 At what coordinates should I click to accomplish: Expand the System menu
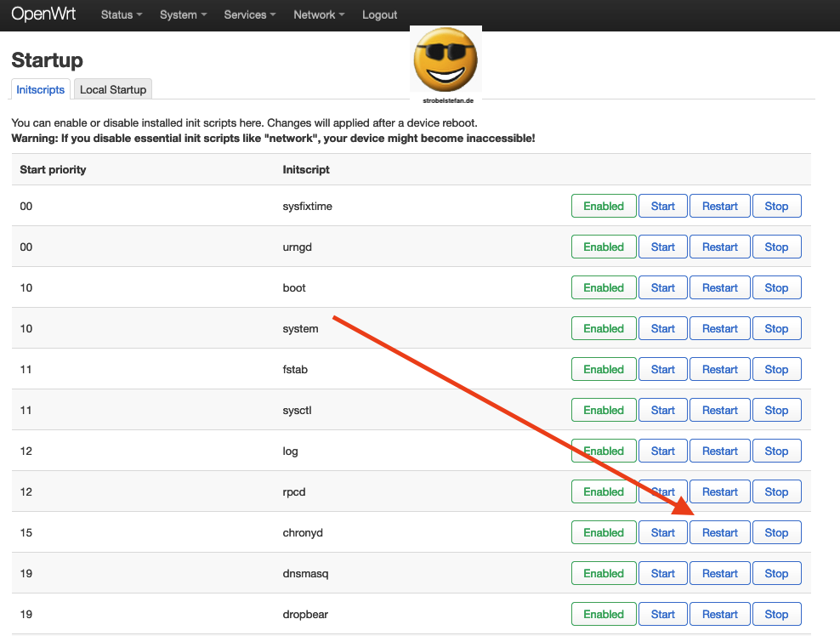click(183, 14)
